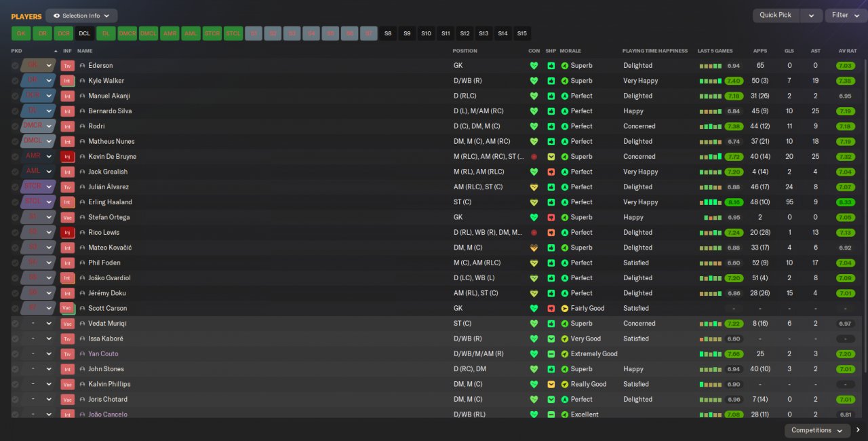Image resolution: width=868 pixels, height=441 pixels.
Task: Open Rodri's DMCR position picker dropdown
Action: coord(49,126)
